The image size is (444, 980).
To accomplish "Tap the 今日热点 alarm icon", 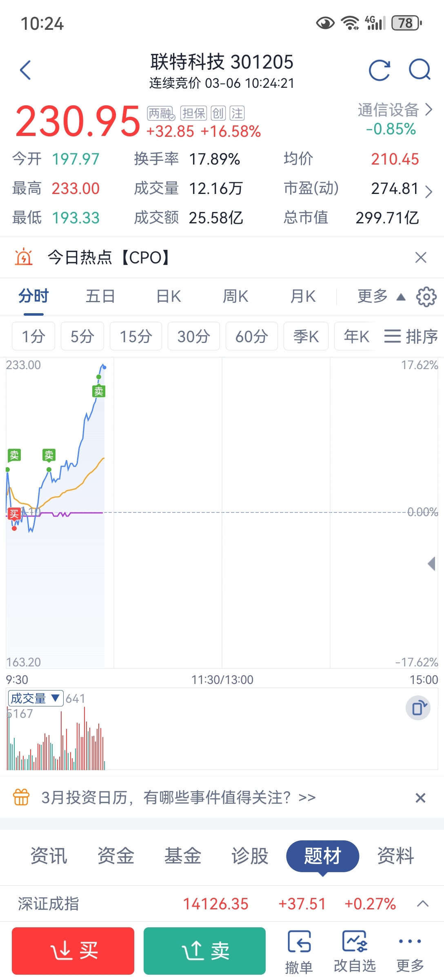I will (24, 257).
